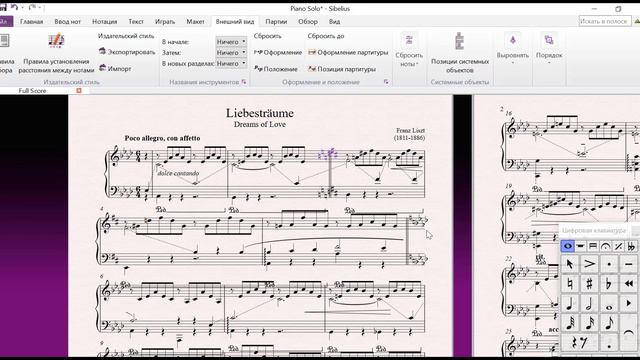This screenshot has height=360, width=640.
Task: Select whole note on keypad
Action: (x=609, y=304)
